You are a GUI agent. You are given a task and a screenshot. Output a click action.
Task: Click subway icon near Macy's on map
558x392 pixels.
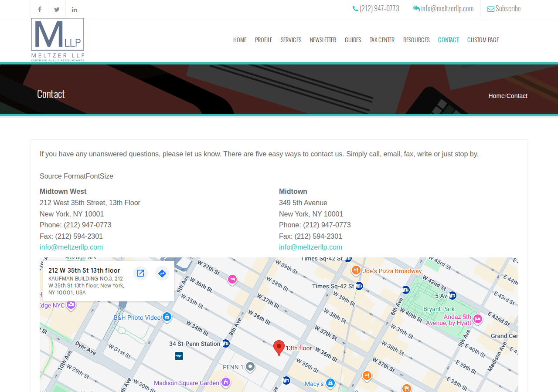(x=286, y=380)
